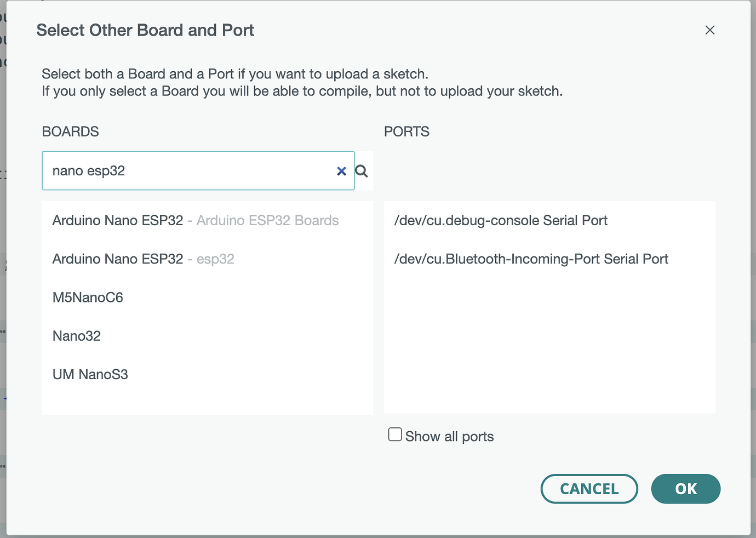
Task: Click the PORTS column header
Action: (406, 131)
